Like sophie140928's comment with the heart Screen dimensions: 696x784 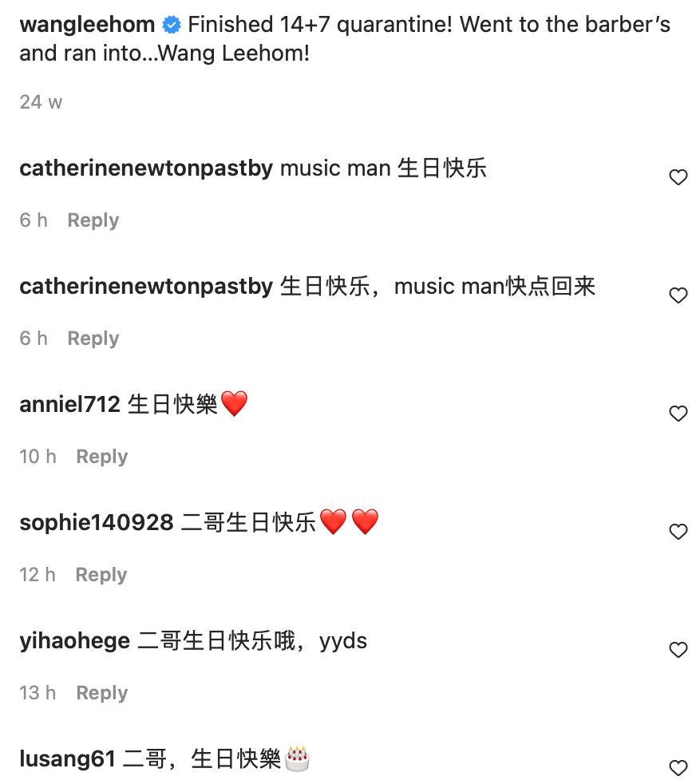tap(678, 532)
